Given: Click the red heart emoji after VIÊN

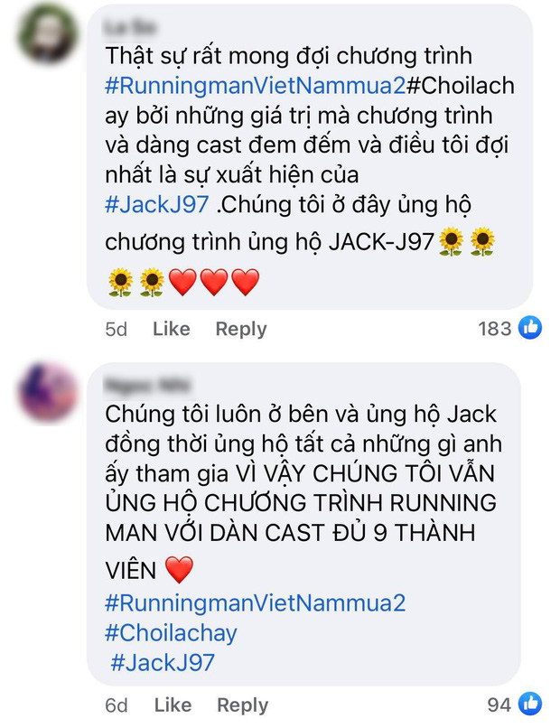Looking at the screenshot, I should (x=179, y=570).
